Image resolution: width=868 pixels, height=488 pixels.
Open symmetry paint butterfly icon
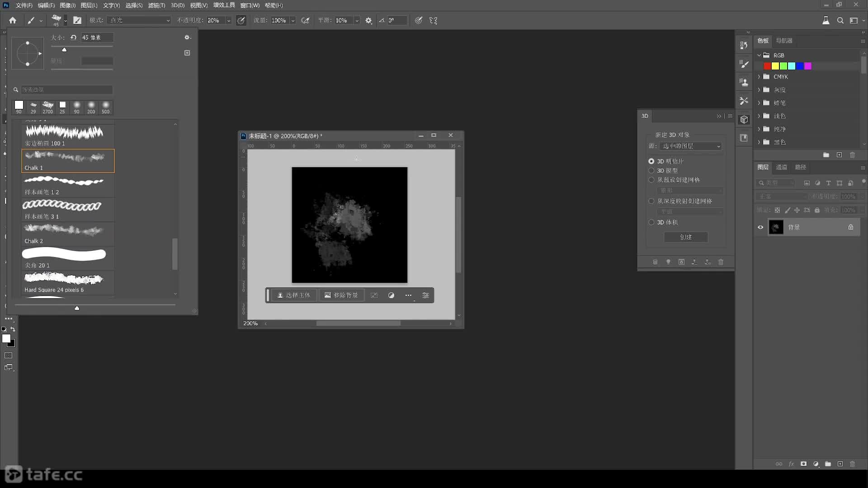click(433, 20)
